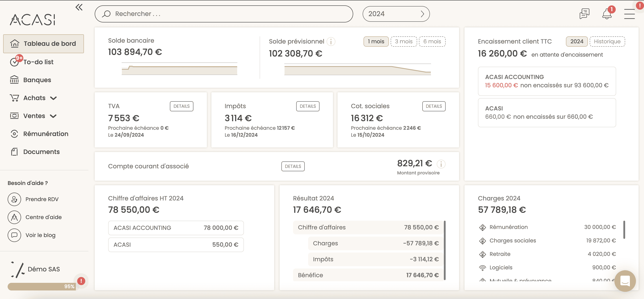Image resolution: width=644 pixels, height=299 pixels.
Task: Open ACASI 660,00 € encaissement card
Action: pos(547,113)
